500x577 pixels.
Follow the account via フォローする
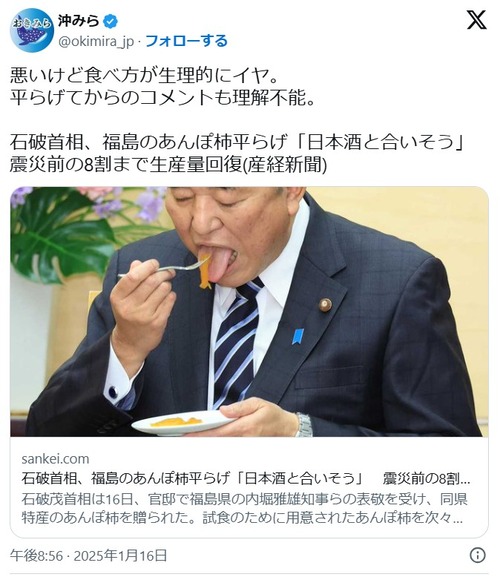click(187, 41)
